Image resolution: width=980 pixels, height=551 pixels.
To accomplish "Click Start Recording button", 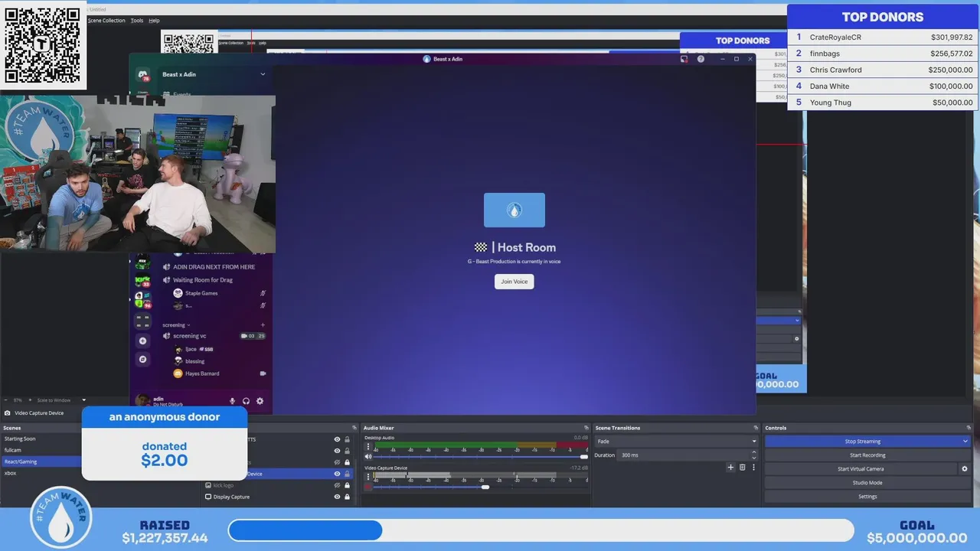I will click(x=867, y=455).
